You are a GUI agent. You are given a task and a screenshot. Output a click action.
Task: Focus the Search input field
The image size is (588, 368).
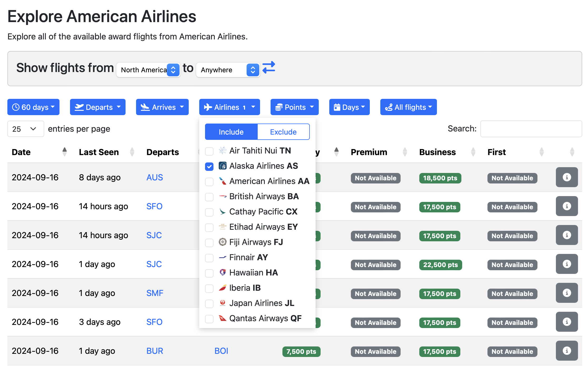tap(531, 129)
